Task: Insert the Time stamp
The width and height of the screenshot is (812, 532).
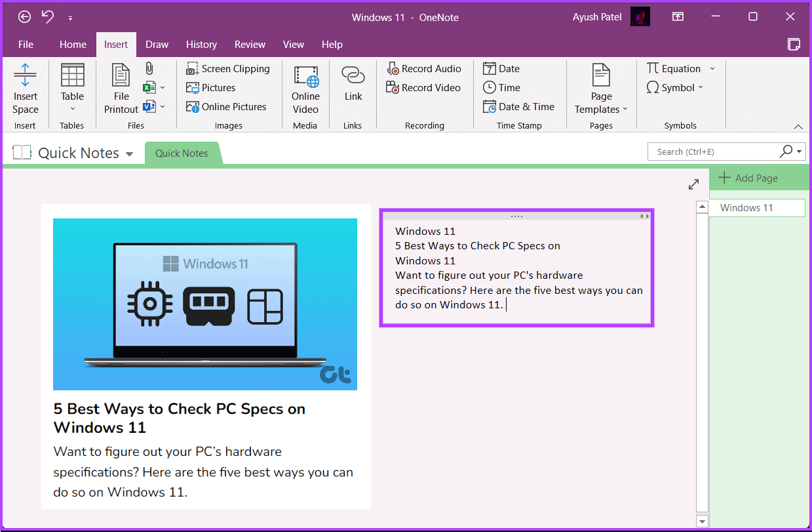Action: coord(502,88)
